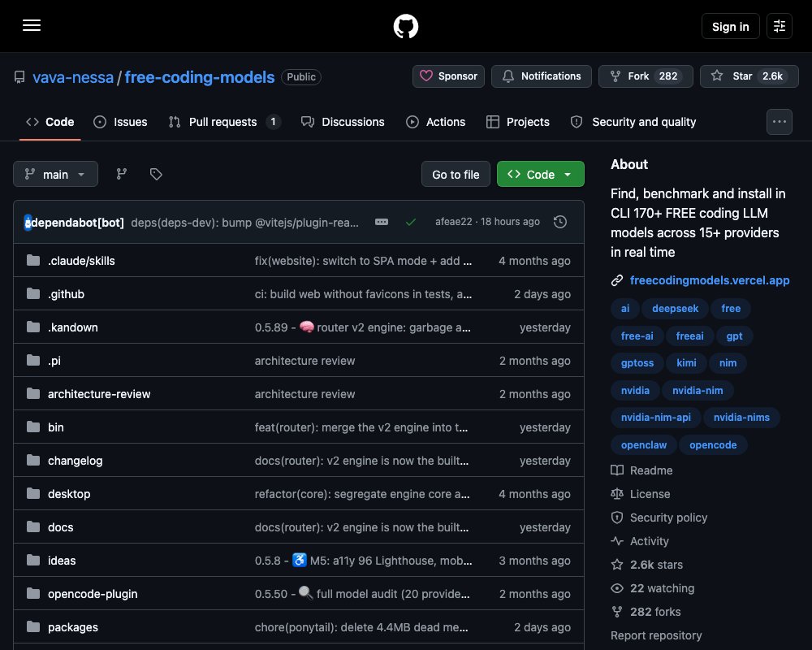
Task: Open the architecture-review folder
Action: pos(99,394)
